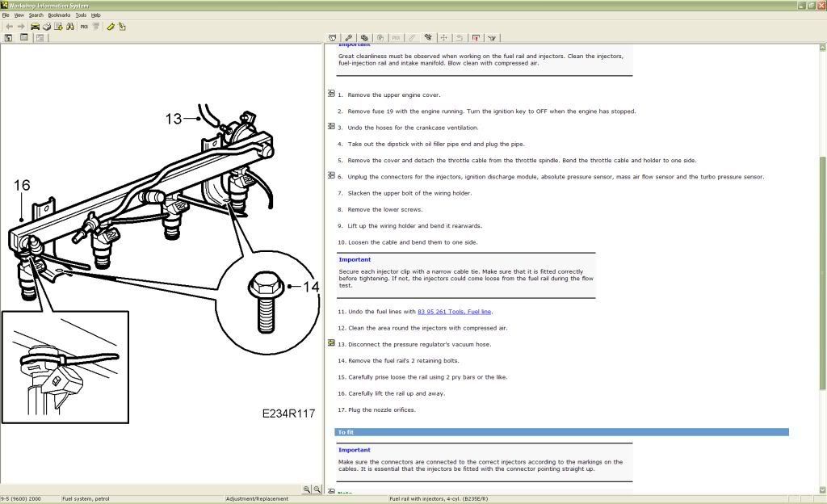Click the zoom in magnifier below illustration
This screenshot has width=827, height=504.
307,489
